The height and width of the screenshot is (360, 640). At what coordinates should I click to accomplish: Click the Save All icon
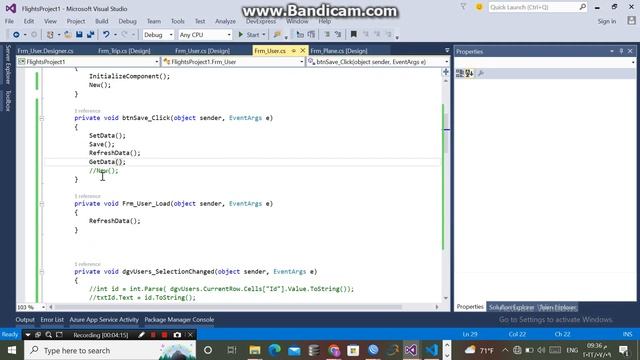click(90, 35)
